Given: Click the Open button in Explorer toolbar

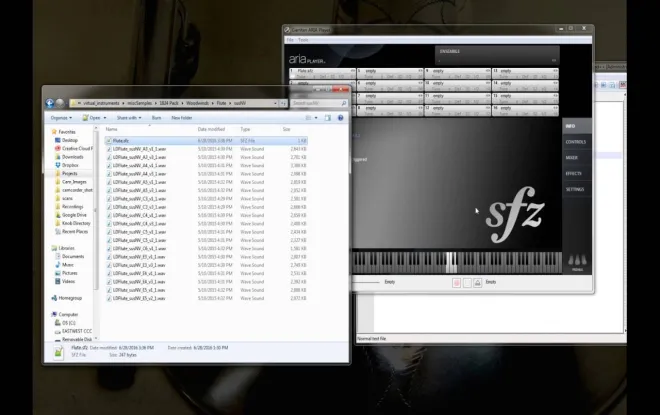Looking at the screenshot, I should click(x=91, y=118).
